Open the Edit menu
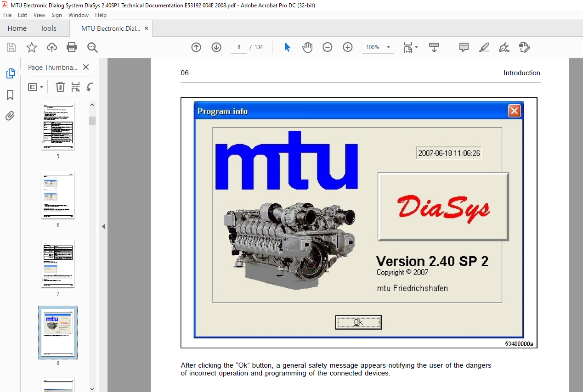 pos(23,15)
